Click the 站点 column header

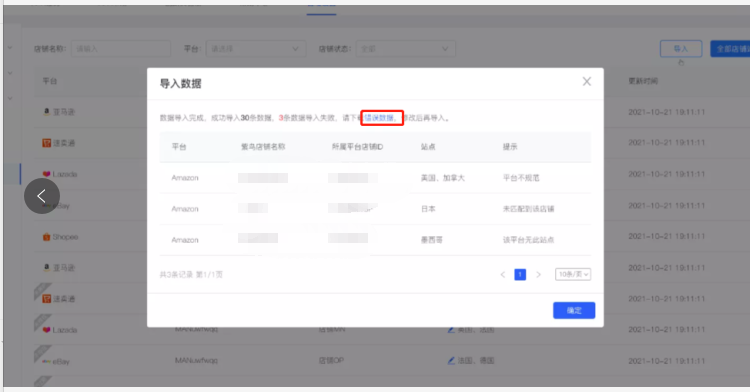coord(428,147)
